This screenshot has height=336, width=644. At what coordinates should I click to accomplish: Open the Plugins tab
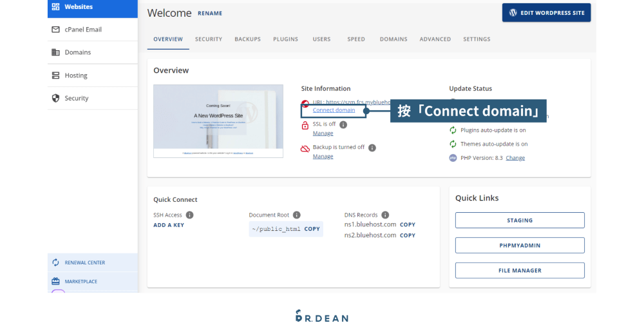pos(285,39)
